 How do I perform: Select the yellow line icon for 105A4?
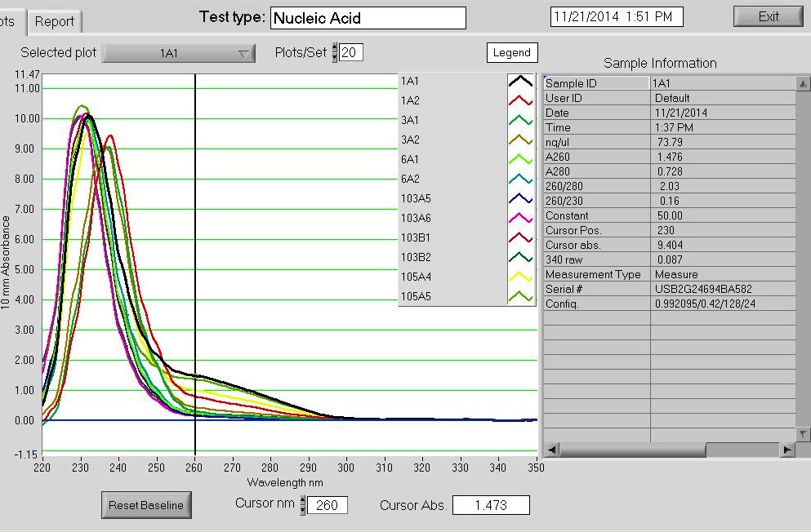pyautogui.click(x=520, y=277)
